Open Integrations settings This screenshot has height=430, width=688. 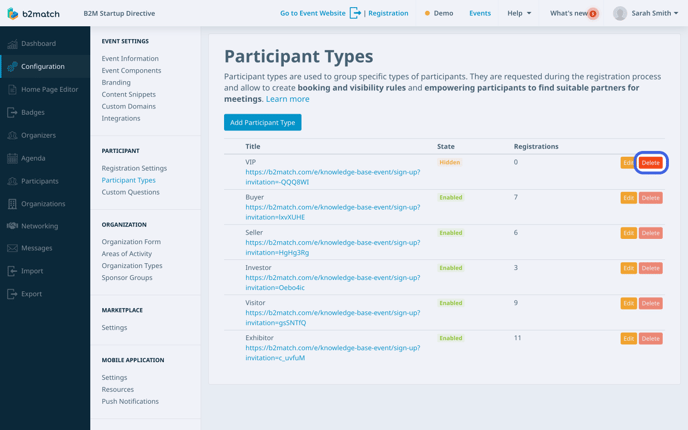[x=121, y=118]
